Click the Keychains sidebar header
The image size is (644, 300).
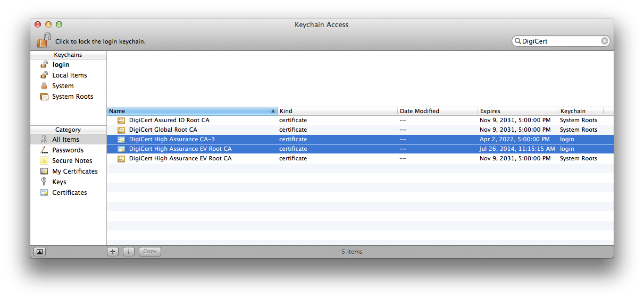(68, 55)
